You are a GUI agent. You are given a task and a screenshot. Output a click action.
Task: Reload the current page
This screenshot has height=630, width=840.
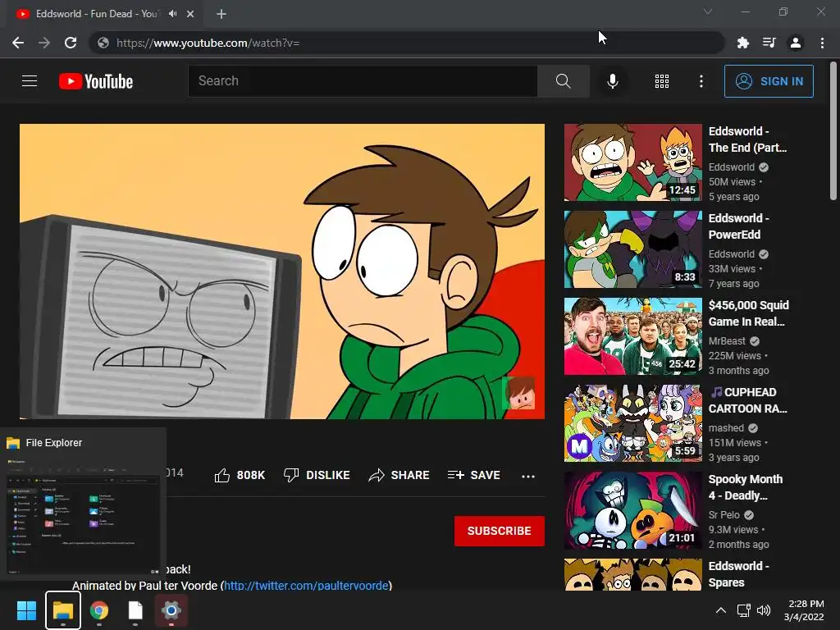click(71, 43)
